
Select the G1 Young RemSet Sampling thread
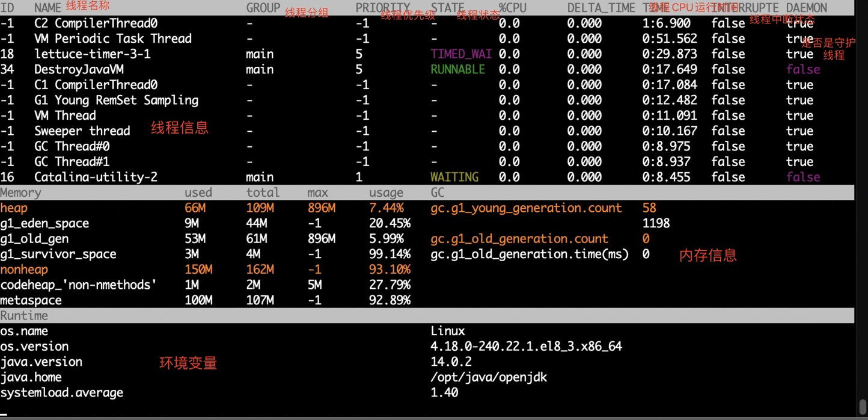coord(117,100)
